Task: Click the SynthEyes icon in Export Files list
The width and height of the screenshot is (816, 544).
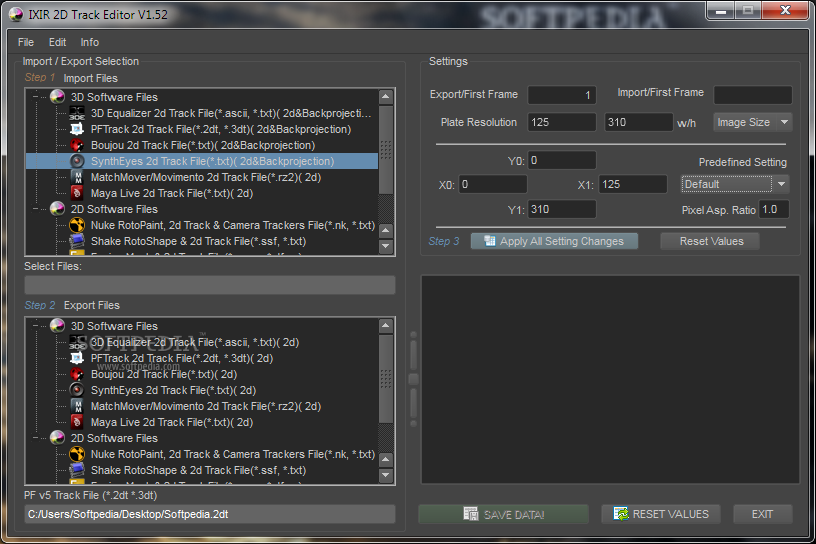Action: [x=77, y=390]
